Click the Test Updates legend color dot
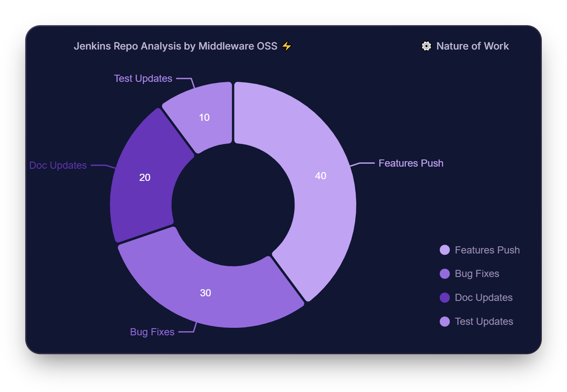Screen dimensions: 567x392 445,321
